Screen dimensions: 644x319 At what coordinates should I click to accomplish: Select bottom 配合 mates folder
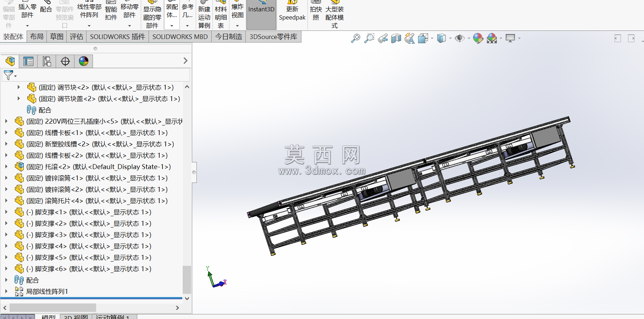point(32,280)
